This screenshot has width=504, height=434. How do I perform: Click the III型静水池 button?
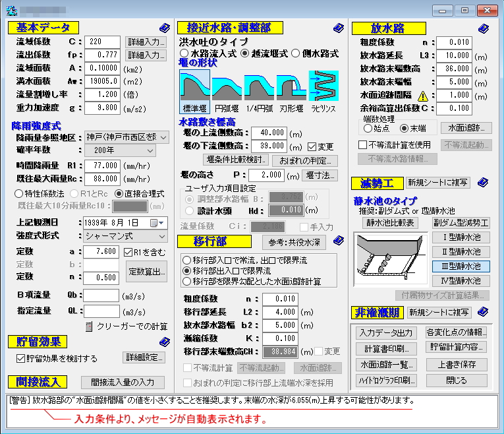[461, 266]
